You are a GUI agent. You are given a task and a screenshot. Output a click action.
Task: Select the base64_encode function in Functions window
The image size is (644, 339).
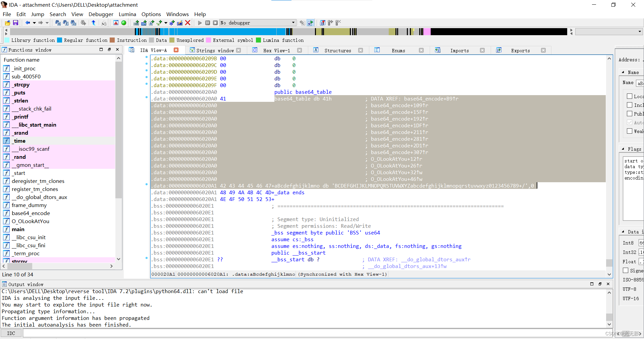pos(32,213)
